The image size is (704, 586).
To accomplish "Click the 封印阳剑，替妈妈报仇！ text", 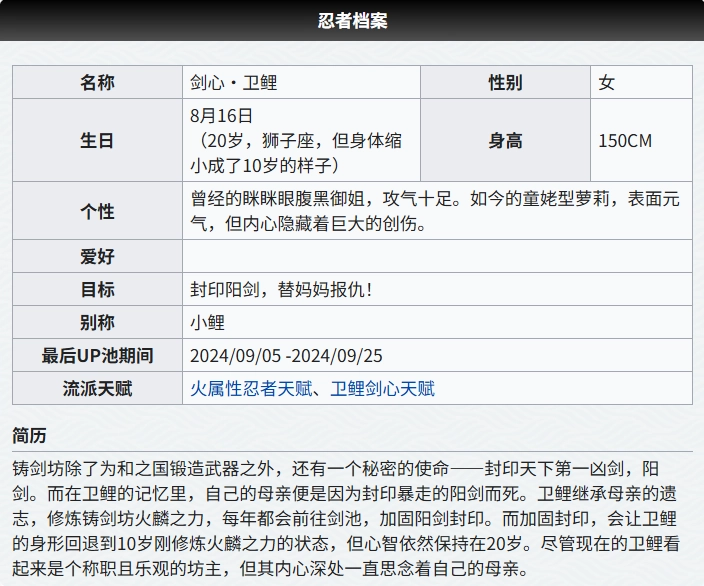I will click(x=282, y=289).
